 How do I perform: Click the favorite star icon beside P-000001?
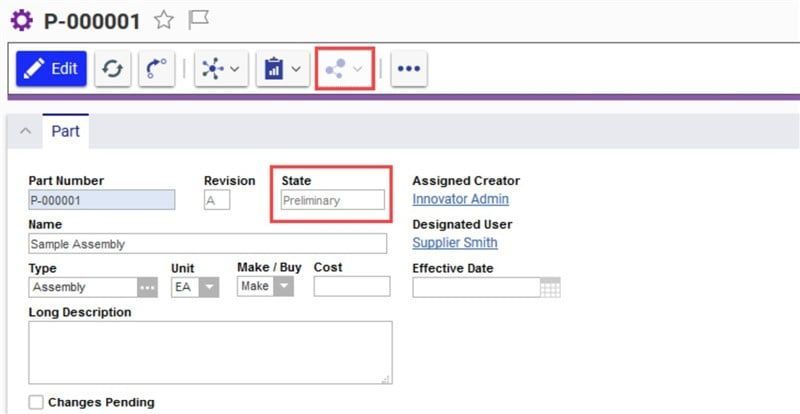tap(164, 20)
